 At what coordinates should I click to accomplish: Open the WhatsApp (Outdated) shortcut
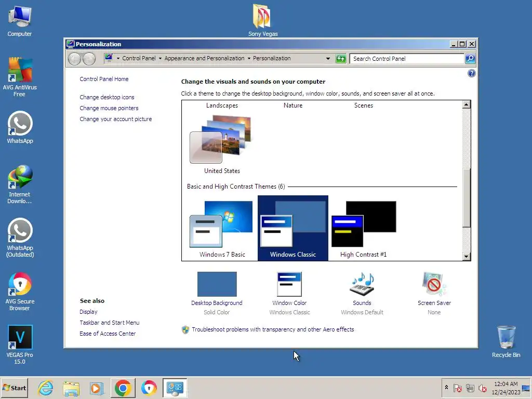coord(20,237)
